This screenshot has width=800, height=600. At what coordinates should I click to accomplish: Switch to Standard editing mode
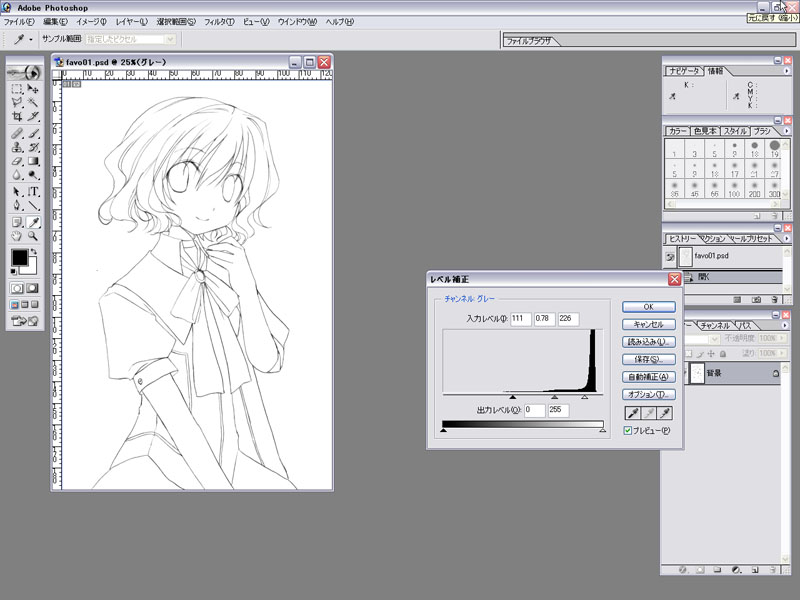17,288
